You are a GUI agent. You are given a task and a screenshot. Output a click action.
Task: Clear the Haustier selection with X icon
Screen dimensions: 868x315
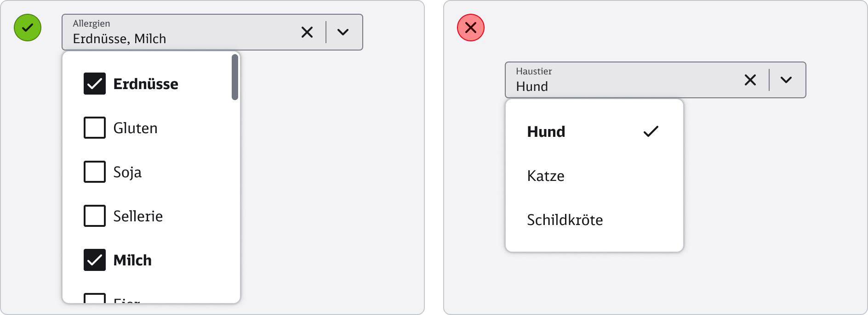(x=750, y=80)
